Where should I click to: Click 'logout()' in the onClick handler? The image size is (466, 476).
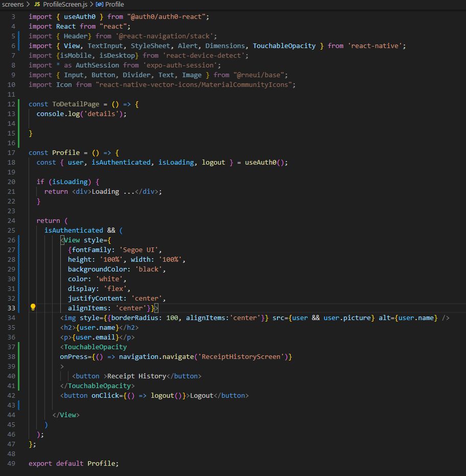click(x=166, y=396)
